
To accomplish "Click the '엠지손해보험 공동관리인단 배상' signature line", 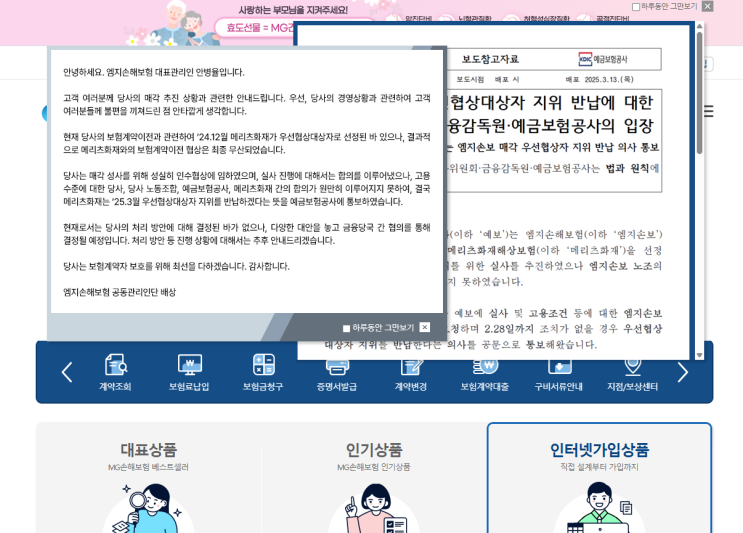I will [119, 292].
